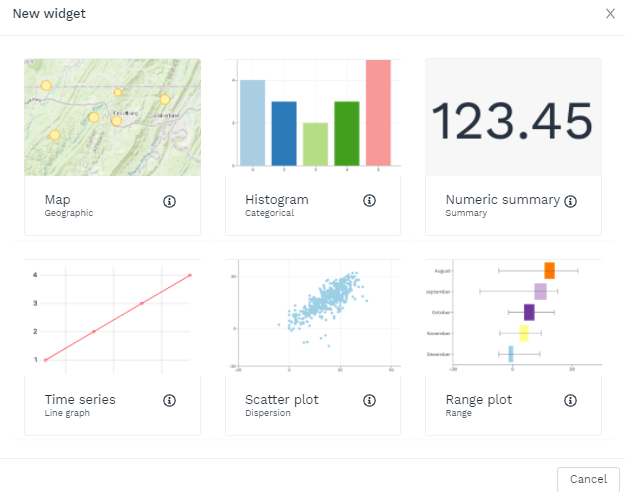Click the info icon beside Map
This screenshot has width=625, height=492.
click(169, 201)
